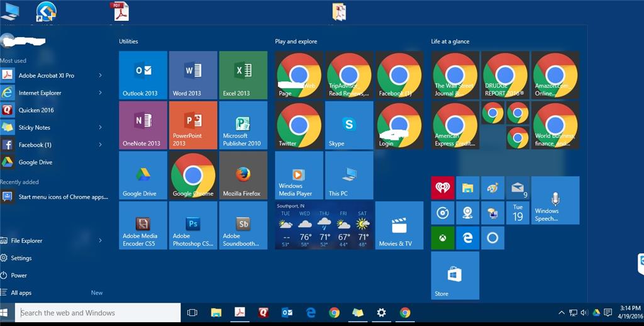644x326 pixels.
Task: Open the red iHeartRadio small tile
Action: [x=443, y=188]
